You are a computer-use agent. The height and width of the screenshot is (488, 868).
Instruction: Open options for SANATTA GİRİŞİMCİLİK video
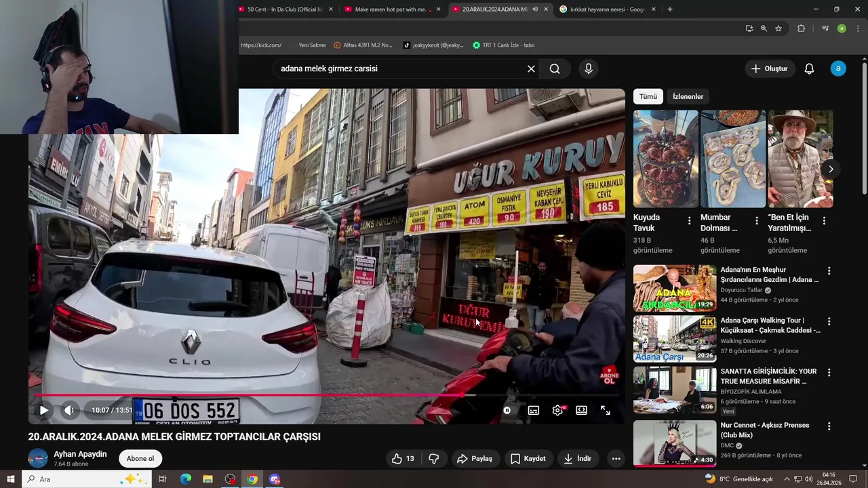(x=829, y=373)
